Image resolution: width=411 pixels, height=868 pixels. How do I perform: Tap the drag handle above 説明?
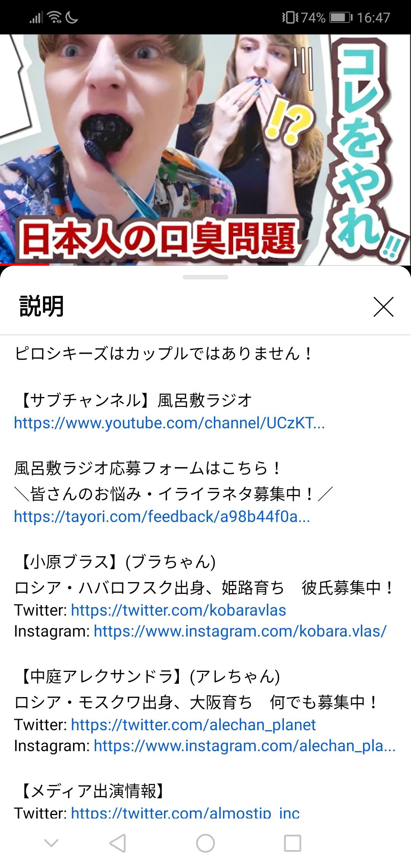pos(205,277)
